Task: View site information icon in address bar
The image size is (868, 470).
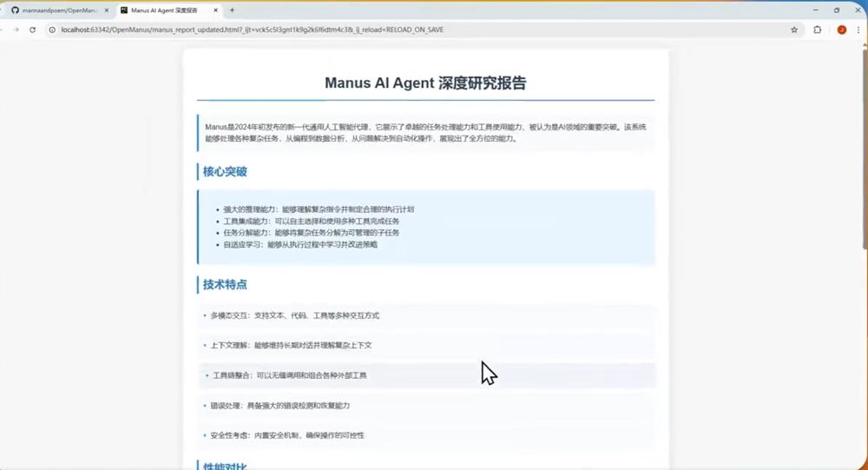Action: click(53, 30)
